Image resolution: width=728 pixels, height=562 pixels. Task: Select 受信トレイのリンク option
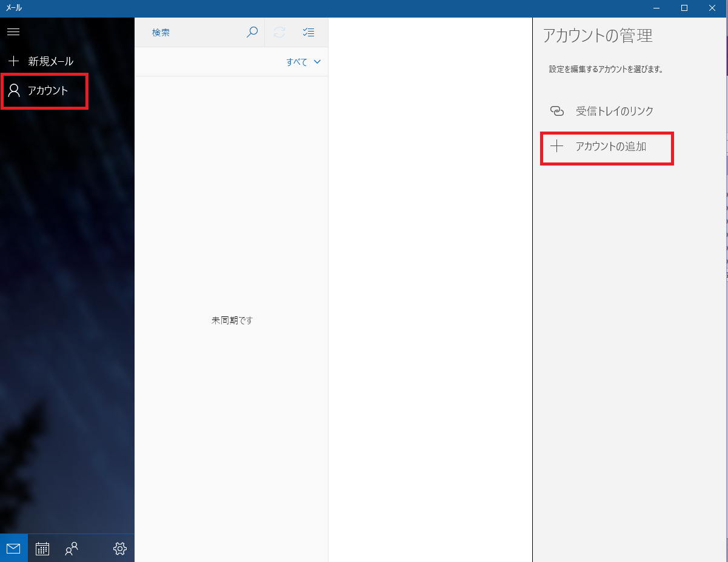pos(615,112)
